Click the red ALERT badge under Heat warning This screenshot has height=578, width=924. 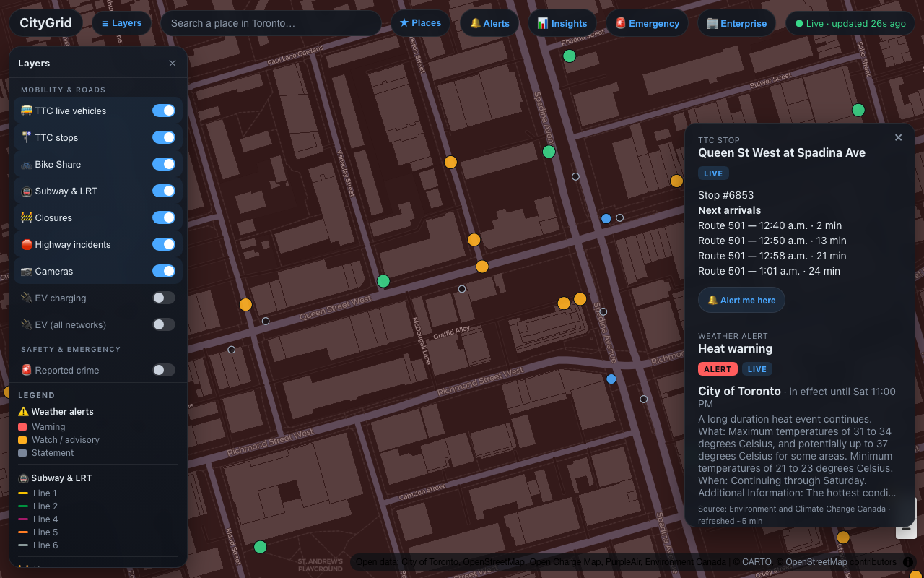(718, 369)
